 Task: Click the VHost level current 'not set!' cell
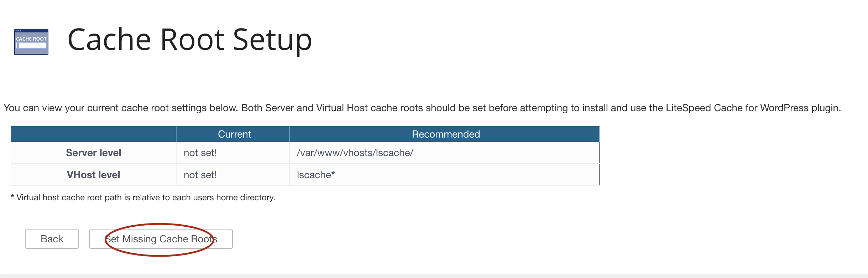point(200,175)
